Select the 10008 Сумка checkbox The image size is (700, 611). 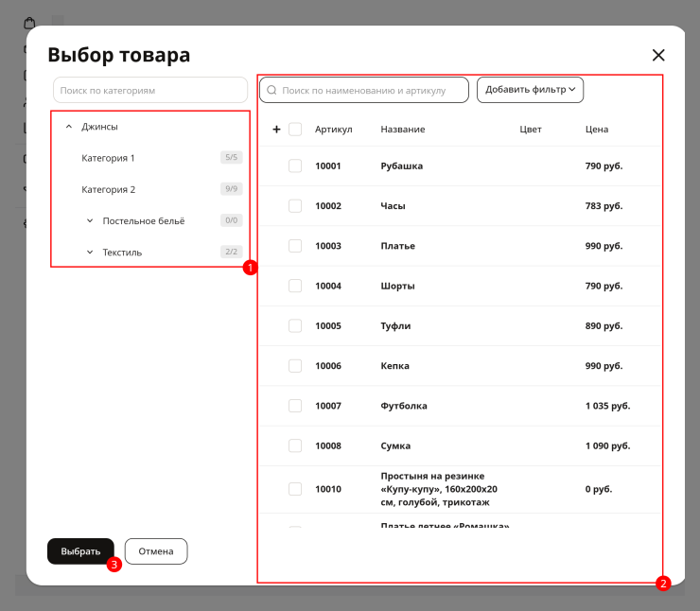pos(295,445)
